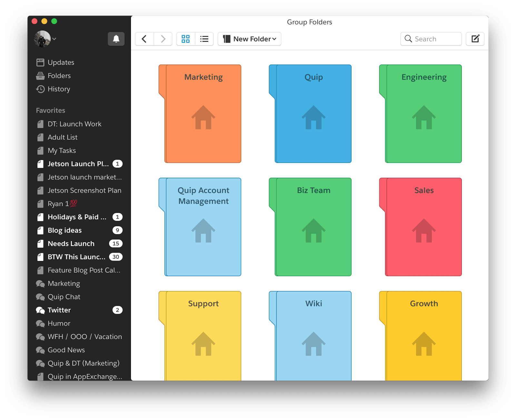Open the Biz Team folder
516x420 pixels.
click(310, 227)
